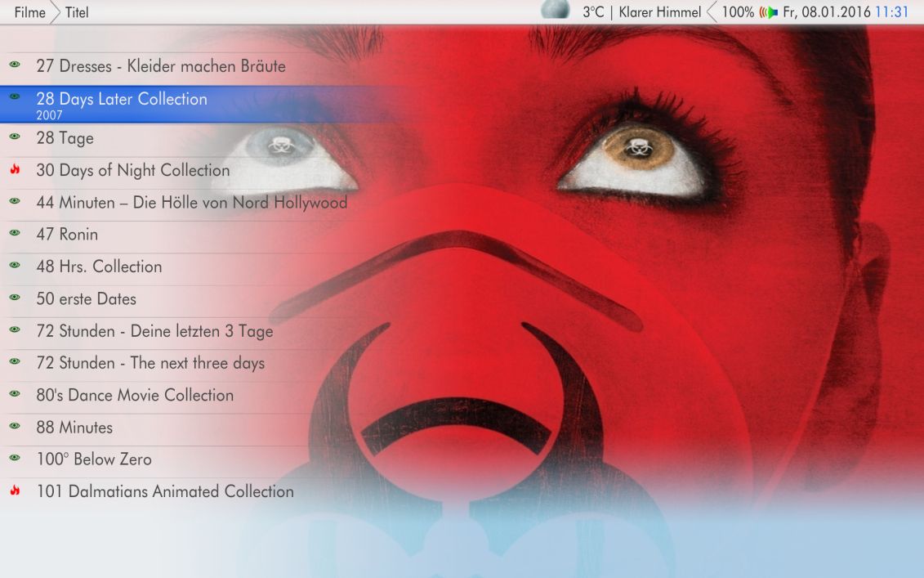Click the 100% volume level text
This screenshot has height=578, width=924.
(x=738, y=12)
